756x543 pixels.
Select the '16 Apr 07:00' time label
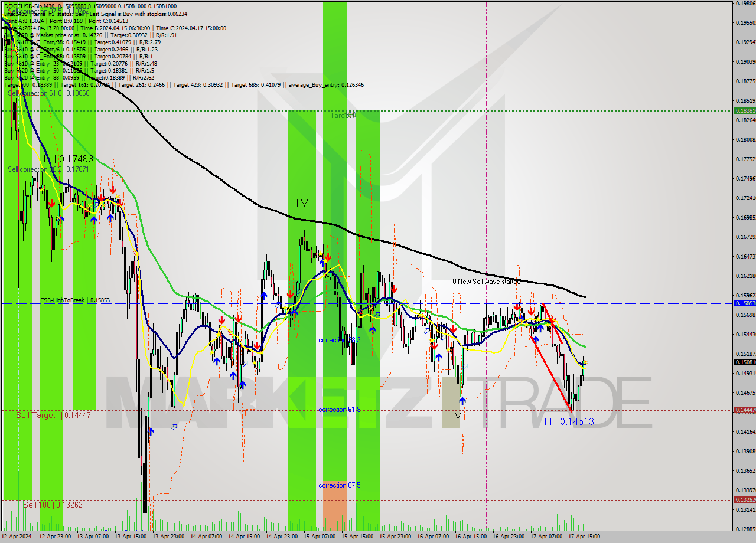point(433,537)
